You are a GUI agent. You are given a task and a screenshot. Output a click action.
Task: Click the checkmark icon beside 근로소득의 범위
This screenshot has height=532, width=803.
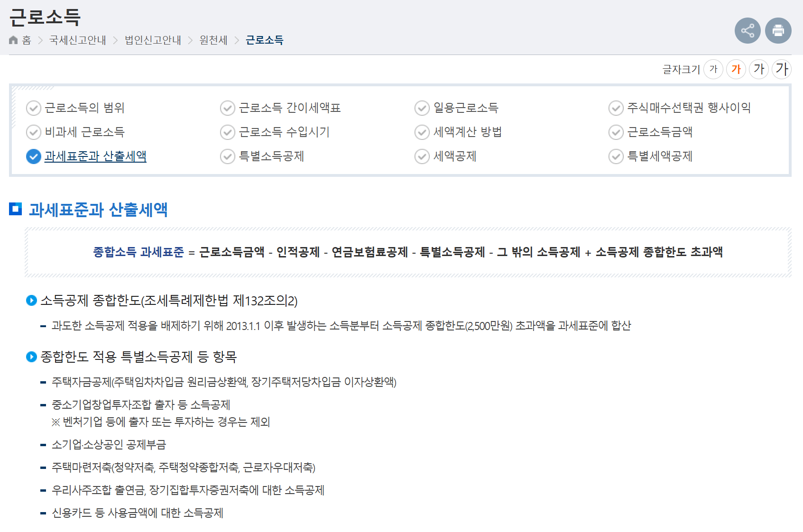pos(33,108)
